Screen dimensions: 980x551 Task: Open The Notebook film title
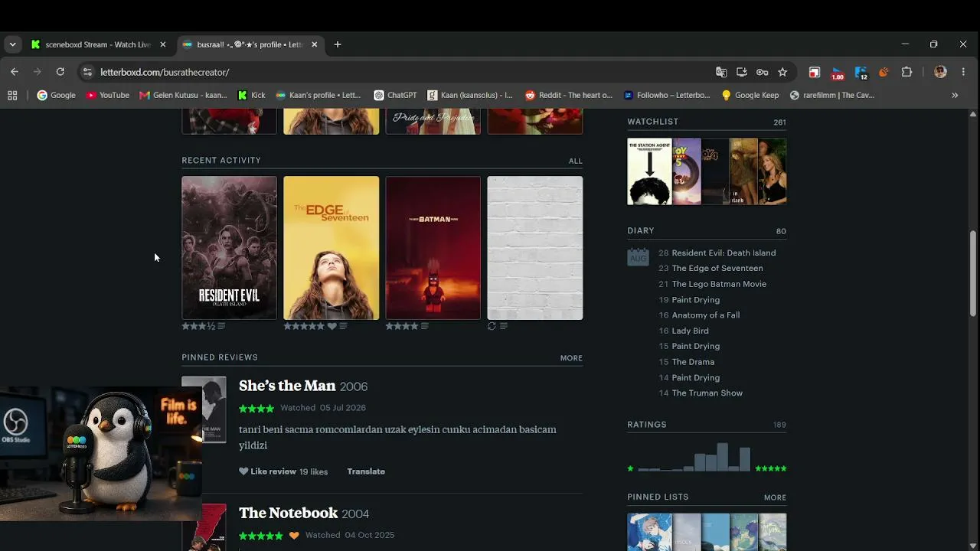[x=288, y=513]
